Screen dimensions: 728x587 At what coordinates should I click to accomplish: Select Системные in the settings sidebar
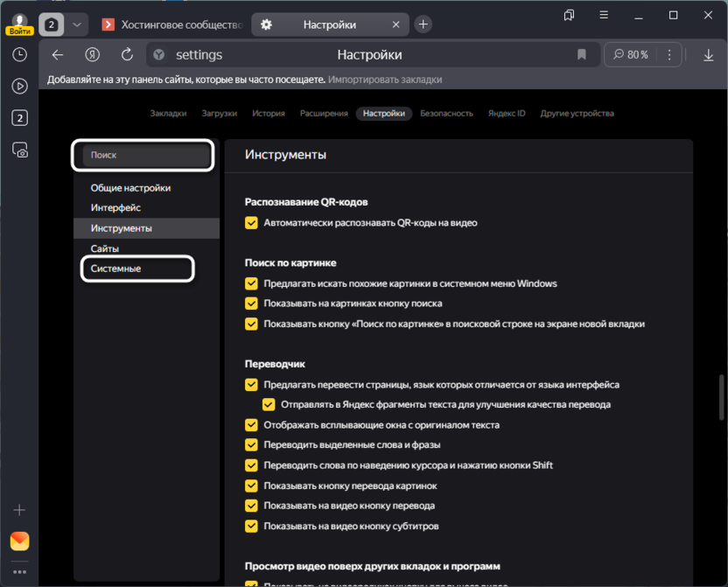(115, 269)
